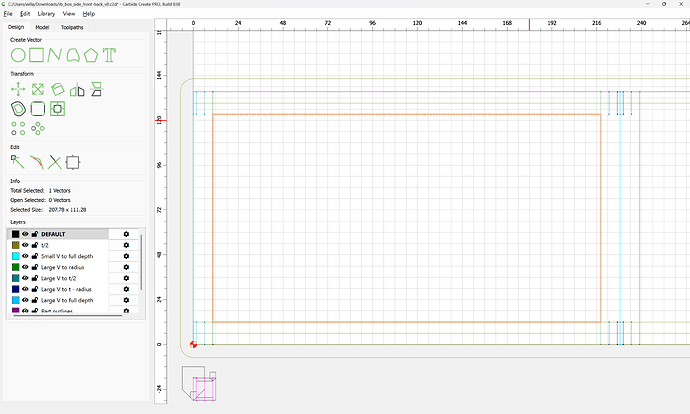Open the Library menu
The width and height of the screenshot is (690, 414).
46,14
